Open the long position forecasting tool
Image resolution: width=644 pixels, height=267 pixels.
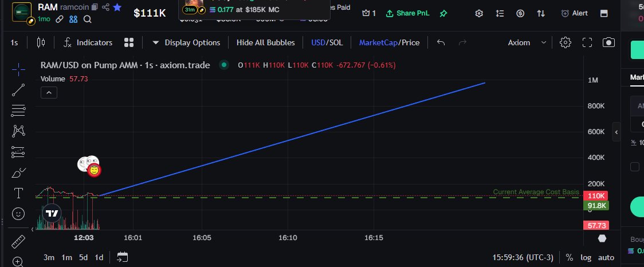pos(18,152)
